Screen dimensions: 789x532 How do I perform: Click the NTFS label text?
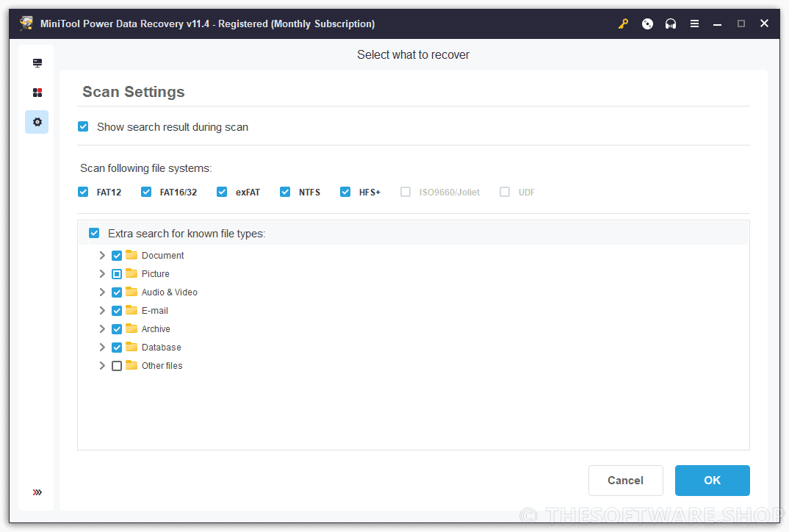309,193
